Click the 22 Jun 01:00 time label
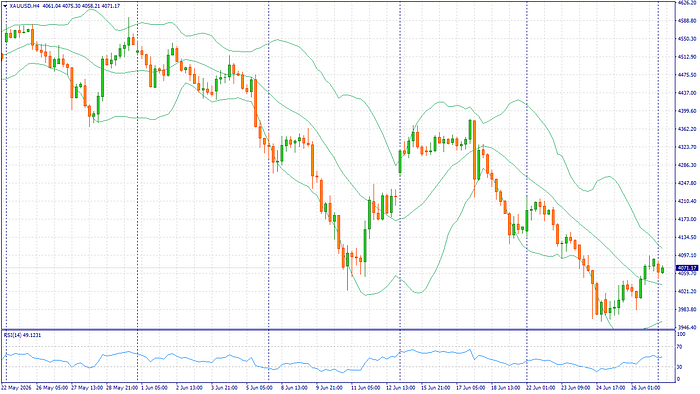 [x=541, y=388]
